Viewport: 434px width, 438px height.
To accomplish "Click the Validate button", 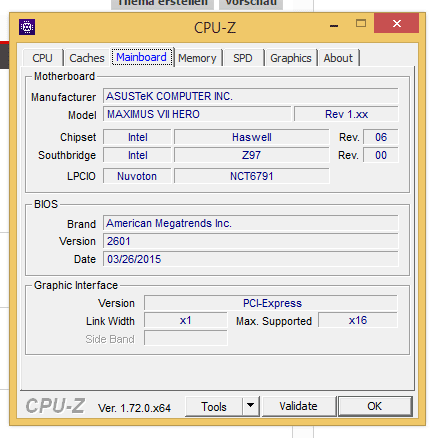I will 299,406.
